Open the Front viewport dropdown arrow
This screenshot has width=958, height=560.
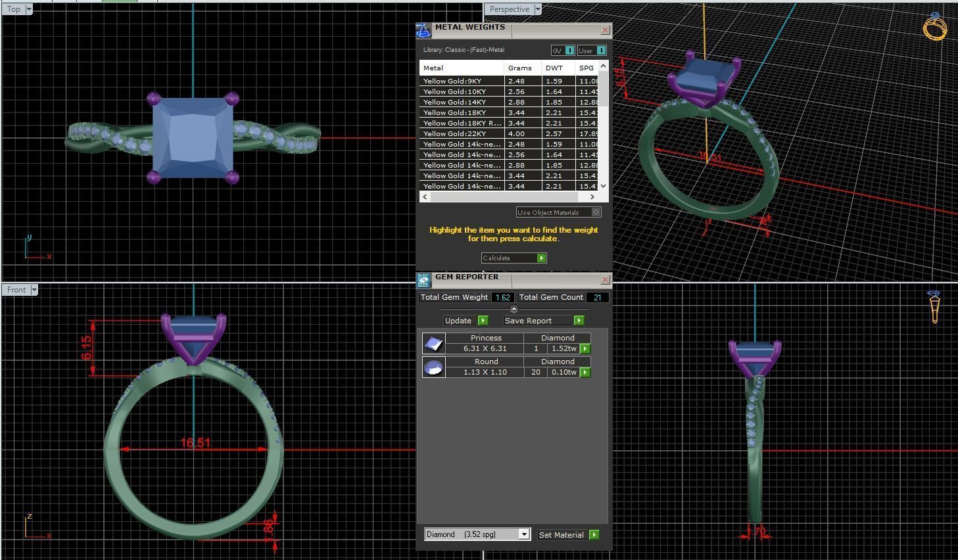tap(34, 290)
